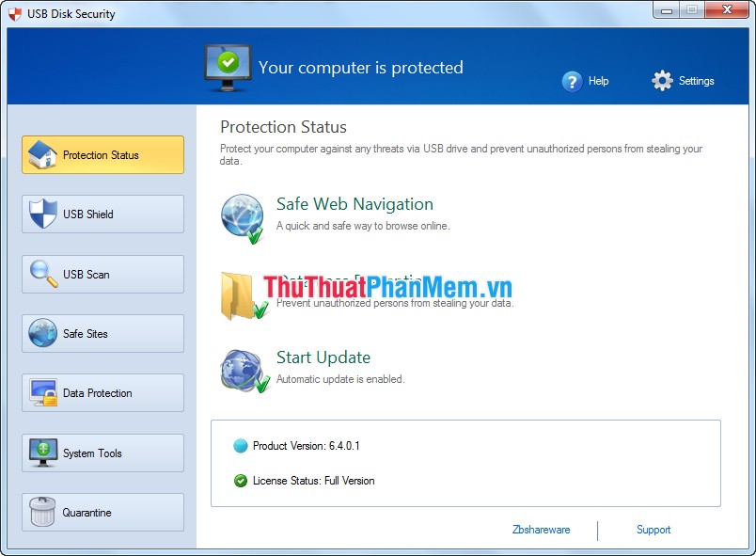Go to the USB Scan section
This screenshot has width=756, height=556.
coord(102,274)
